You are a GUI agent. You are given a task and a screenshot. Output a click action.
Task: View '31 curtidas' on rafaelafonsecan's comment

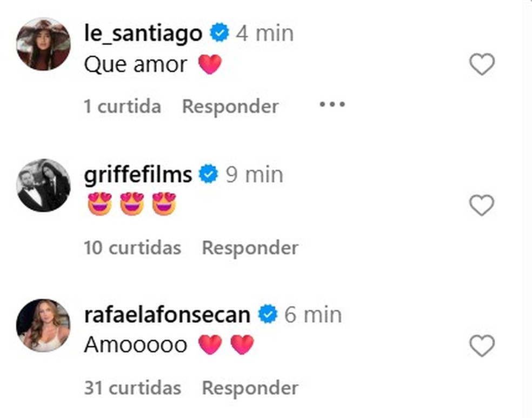click(133, 388)
